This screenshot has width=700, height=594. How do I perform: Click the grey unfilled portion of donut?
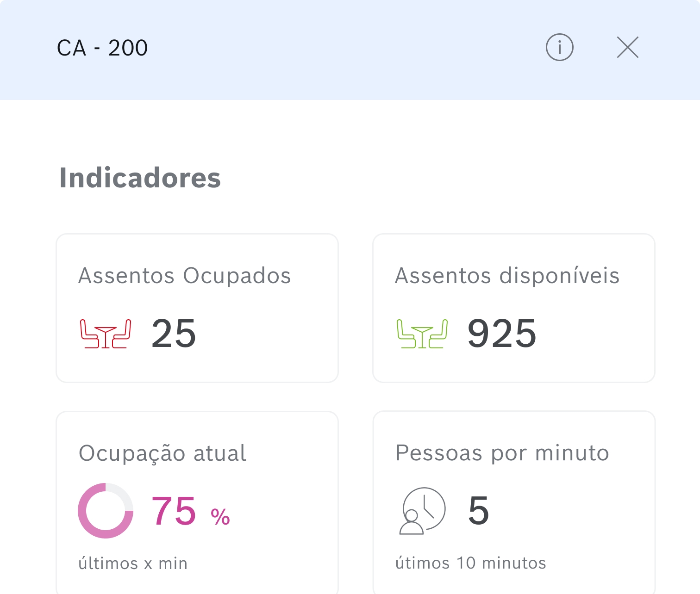point(121,495)
